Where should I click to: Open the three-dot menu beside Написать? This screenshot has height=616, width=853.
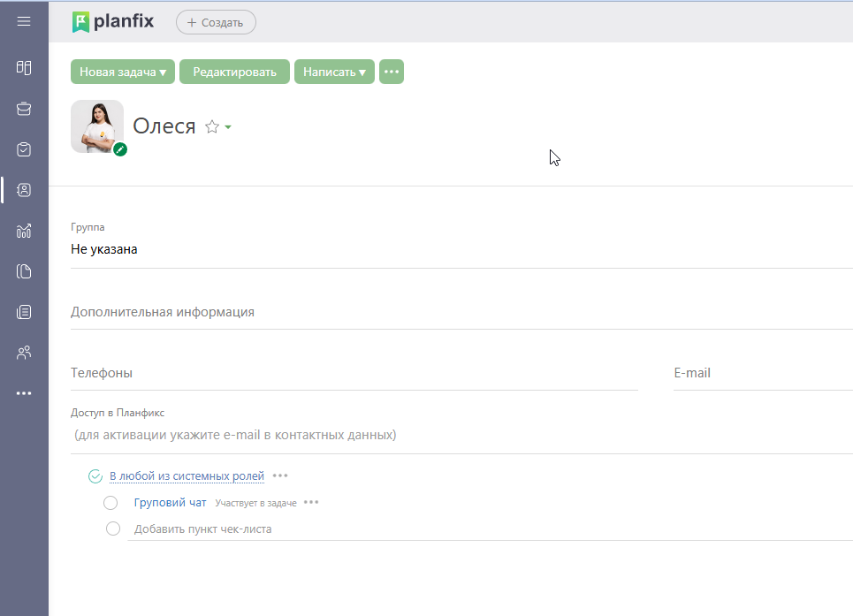pos(392,72)
